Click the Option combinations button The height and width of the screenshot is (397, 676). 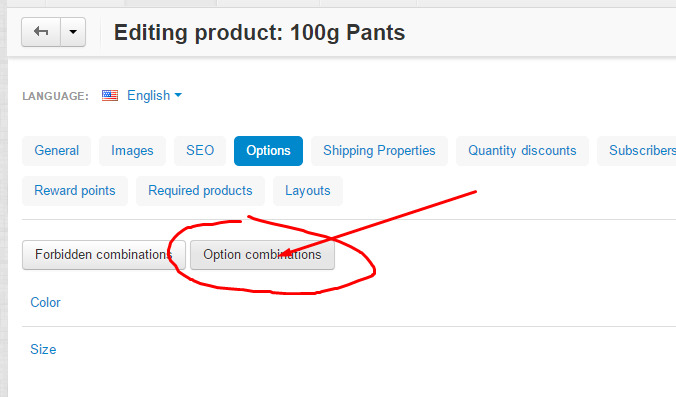coord(262,255)
